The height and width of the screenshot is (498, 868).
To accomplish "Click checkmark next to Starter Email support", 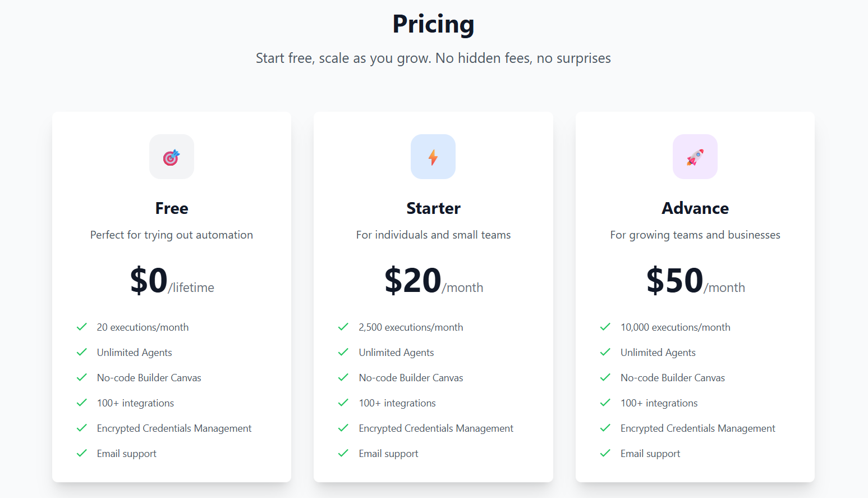I will point(343,453).
